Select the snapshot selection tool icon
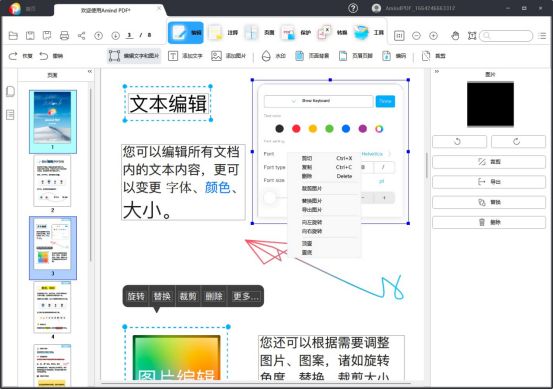 pos(472,36)
